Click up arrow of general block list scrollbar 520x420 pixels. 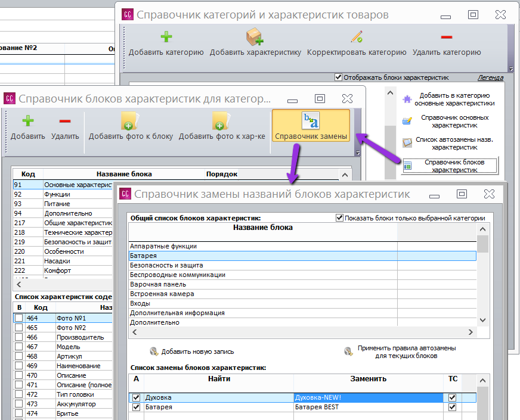pos(482,229)
